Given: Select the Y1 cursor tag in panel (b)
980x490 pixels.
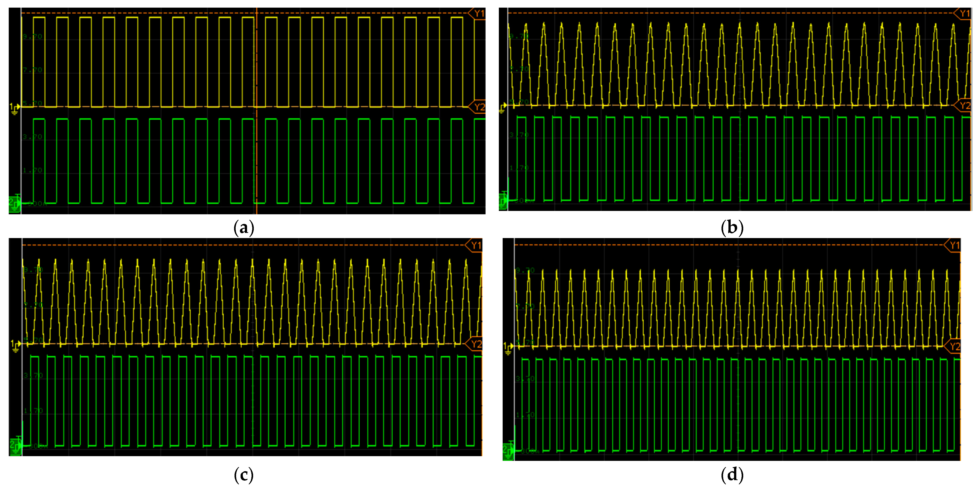Looking at the screenshot, I should [964, 14].
